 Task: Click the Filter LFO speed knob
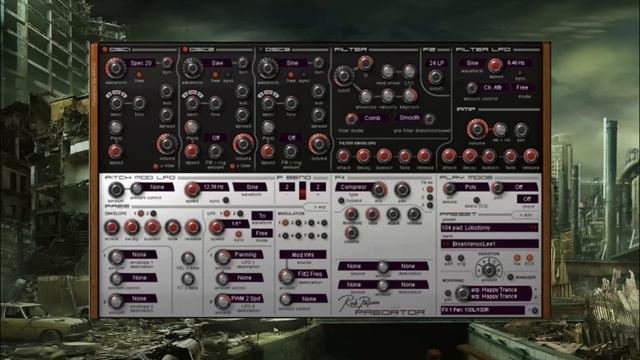[495, 64]
